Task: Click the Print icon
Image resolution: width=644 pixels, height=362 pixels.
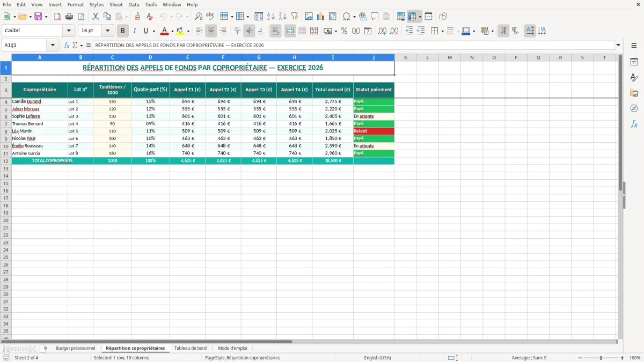Action: click(x=69, y=17)
